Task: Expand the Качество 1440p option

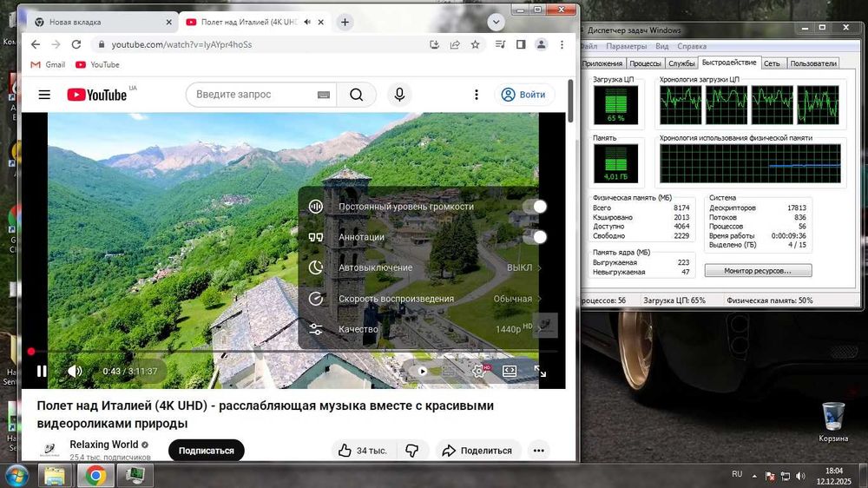Action: (424, 329)
